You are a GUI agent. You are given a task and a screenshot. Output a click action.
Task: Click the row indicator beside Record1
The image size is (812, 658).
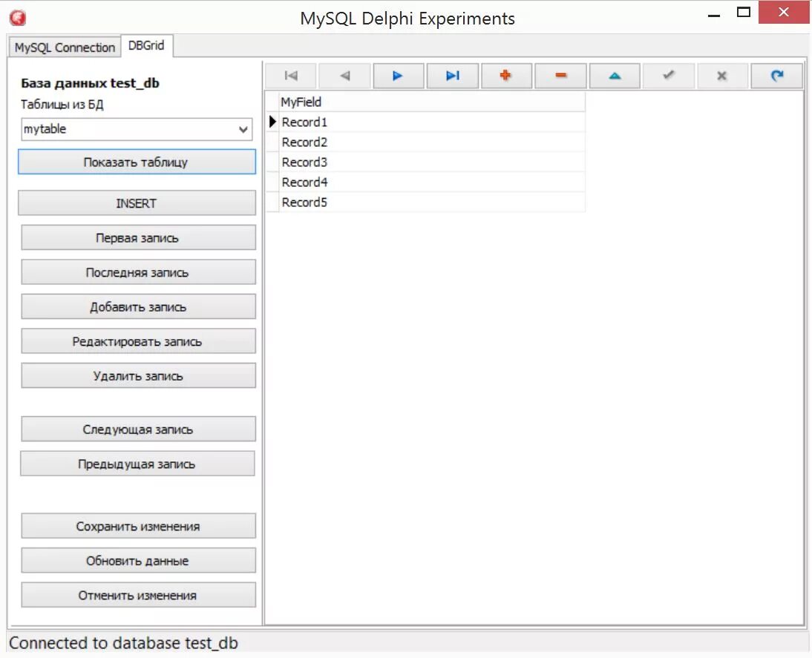point(272,122)
